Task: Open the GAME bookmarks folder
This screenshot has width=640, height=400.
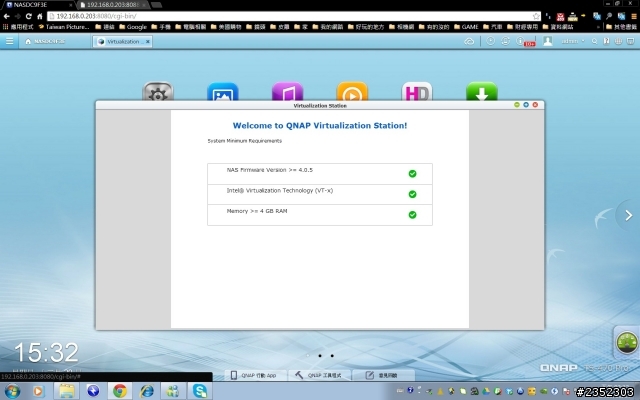Action: [466, 27]
